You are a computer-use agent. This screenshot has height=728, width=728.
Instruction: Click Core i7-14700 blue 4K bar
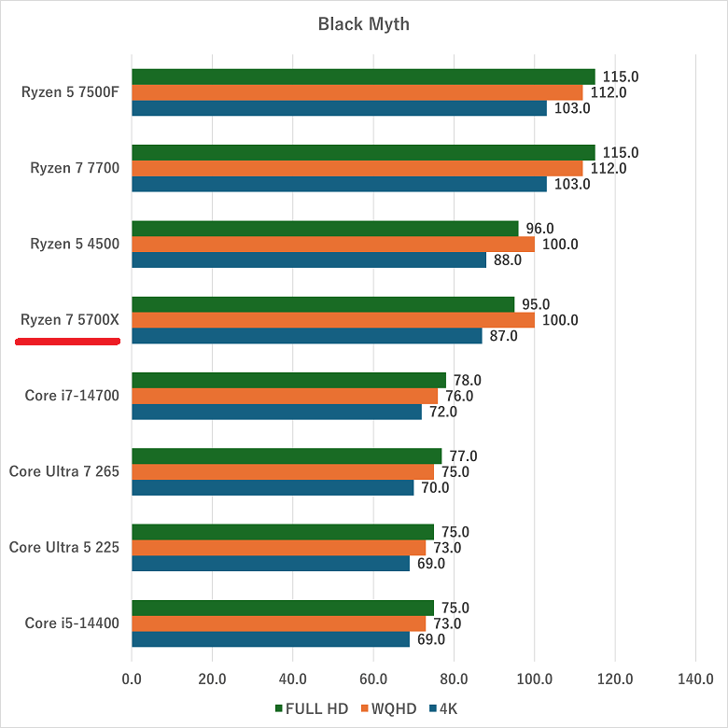(x=276, y=412)
